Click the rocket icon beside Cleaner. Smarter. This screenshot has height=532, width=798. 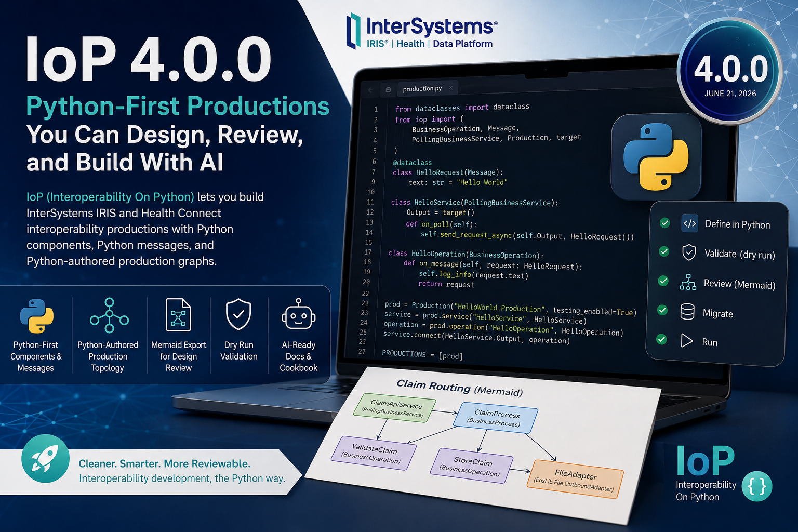[45, 459]
